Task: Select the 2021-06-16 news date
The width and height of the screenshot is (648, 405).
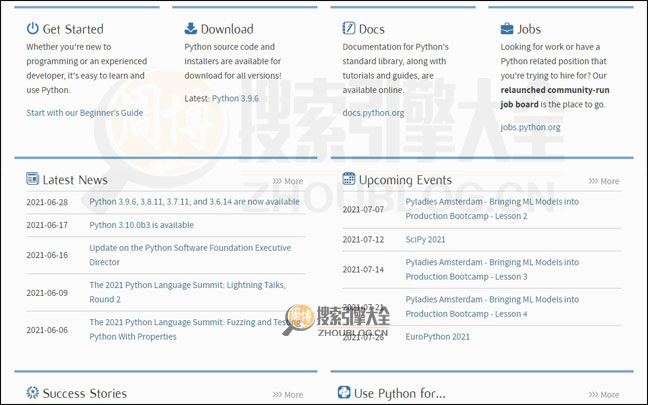Action: (47, 255)
